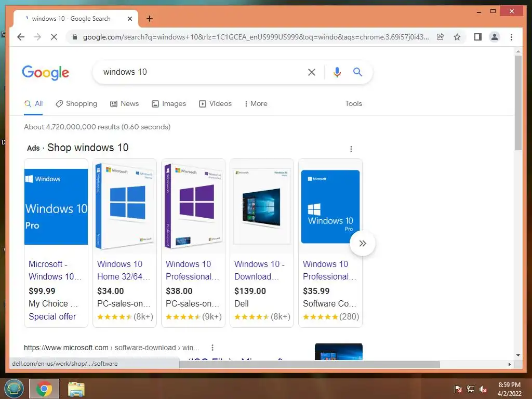
Task: Select the All results tab
Action: point(33,104)
